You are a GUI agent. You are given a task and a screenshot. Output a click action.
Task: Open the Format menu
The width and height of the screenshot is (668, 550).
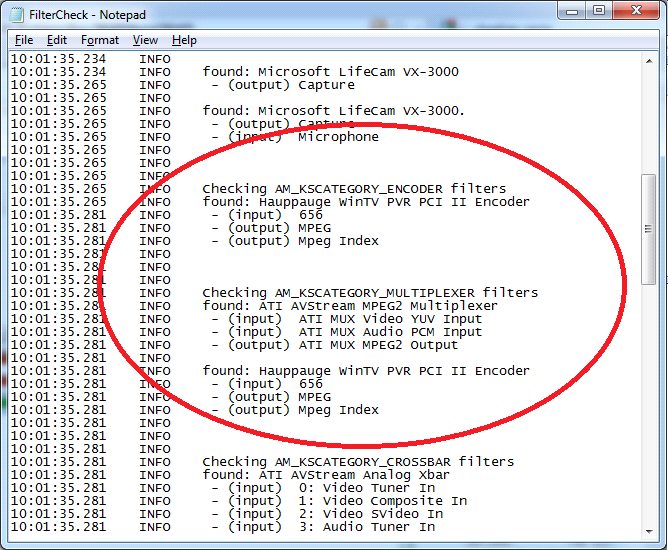(x=100, y=40)
